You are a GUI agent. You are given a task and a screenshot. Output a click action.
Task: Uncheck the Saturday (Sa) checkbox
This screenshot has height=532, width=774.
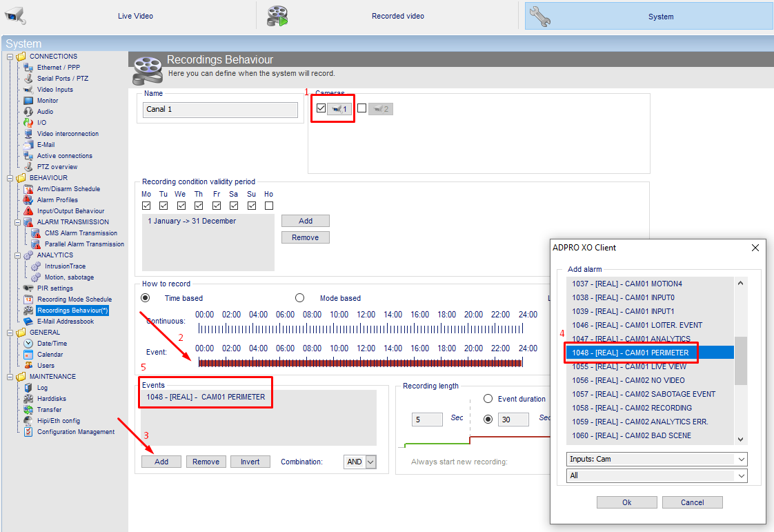pyautogui.click(x=234, y=206)
